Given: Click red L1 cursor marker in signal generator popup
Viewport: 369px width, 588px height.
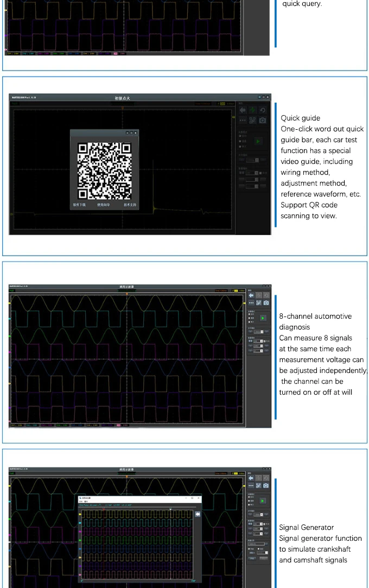Looking at the screenshot, I should (104, 509).
